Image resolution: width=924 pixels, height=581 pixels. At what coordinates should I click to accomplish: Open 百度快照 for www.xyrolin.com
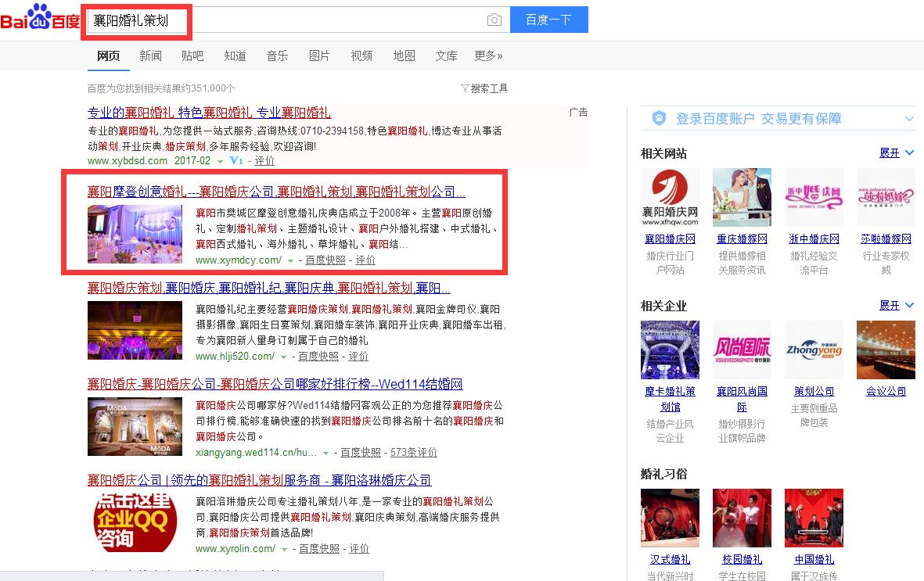click(x=319, y=549)
